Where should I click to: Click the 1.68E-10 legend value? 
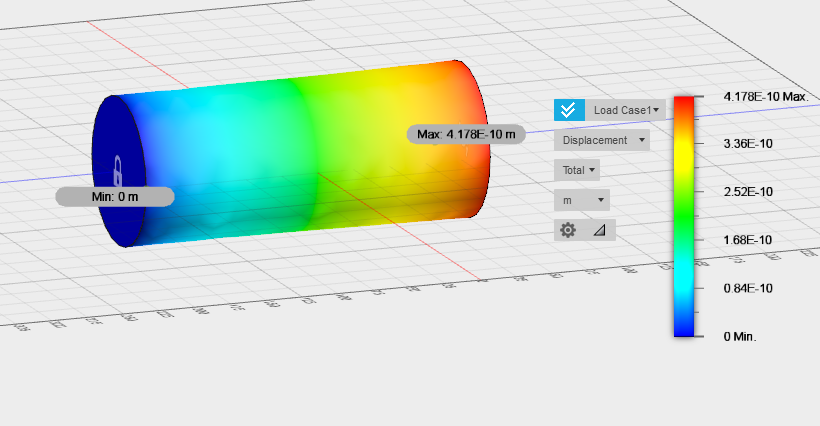click(x=748, y=240)
